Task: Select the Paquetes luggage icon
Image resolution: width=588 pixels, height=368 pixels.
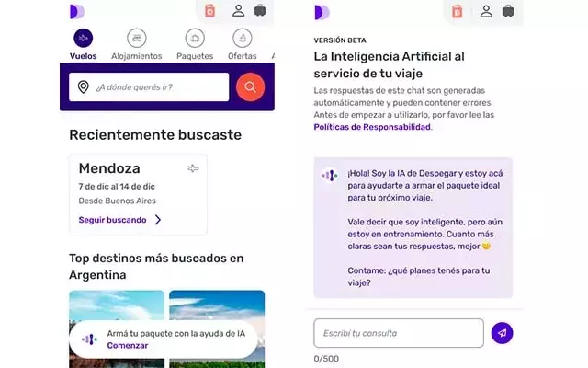Action: tap(195, 38)
